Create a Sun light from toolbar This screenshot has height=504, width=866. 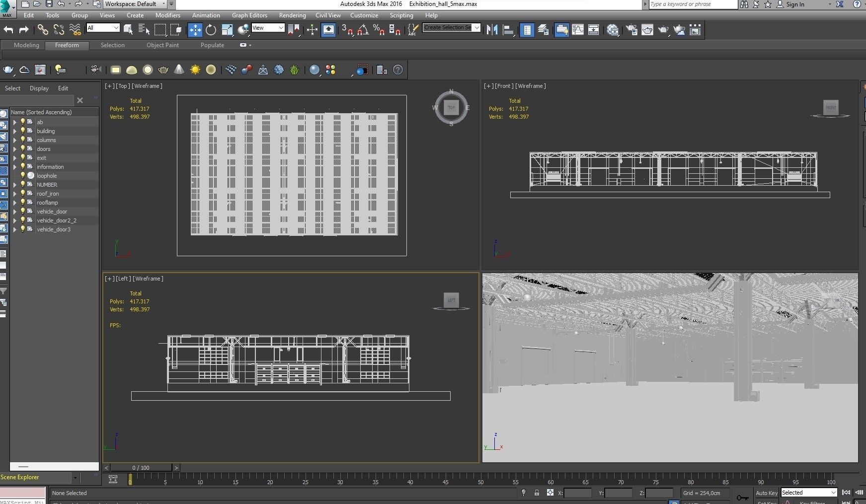point(195,70)
